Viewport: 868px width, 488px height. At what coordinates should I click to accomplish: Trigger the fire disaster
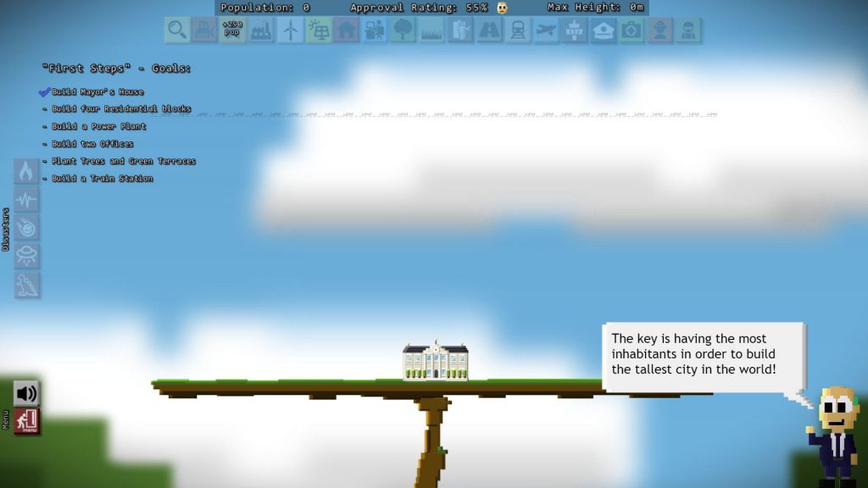pyautogui.click(x=26, y=171)
